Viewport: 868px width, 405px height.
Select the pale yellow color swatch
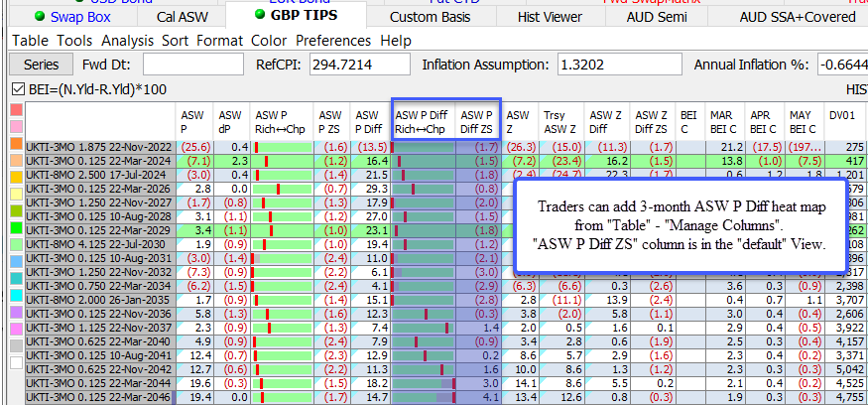point(16,194)
